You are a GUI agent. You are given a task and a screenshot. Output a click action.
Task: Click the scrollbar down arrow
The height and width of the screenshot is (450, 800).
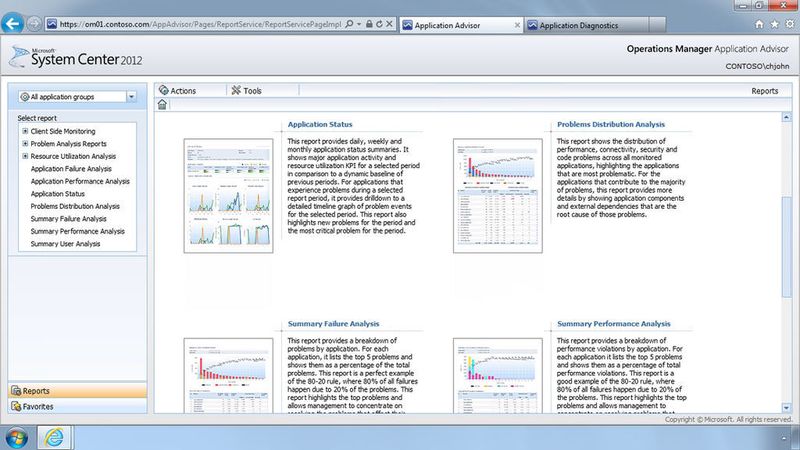point(786,408)
